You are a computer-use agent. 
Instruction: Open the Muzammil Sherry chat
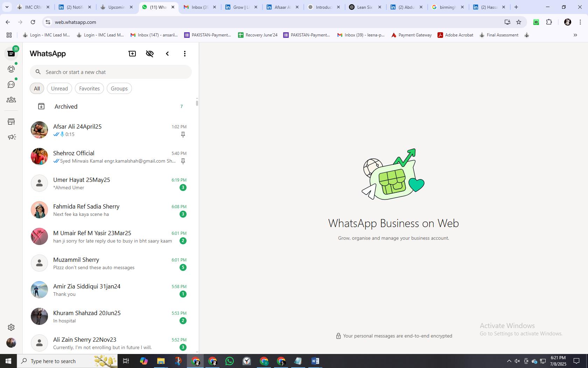coord(111,263)
